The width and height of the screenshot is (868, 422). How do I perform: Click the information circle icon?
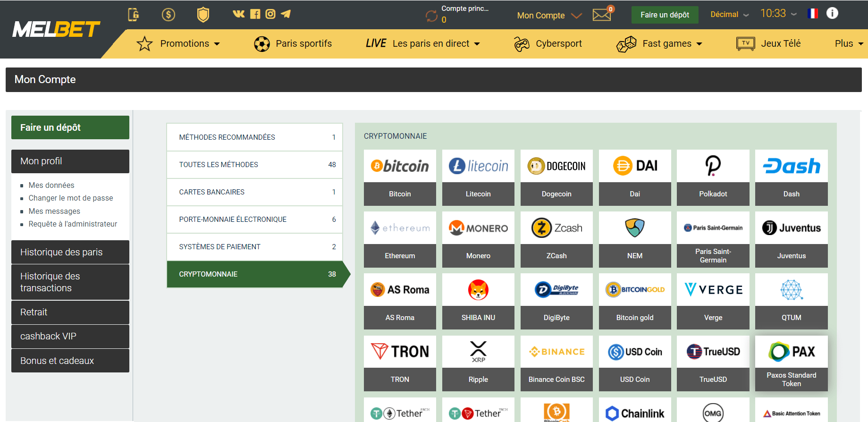[x=832, y=13]
